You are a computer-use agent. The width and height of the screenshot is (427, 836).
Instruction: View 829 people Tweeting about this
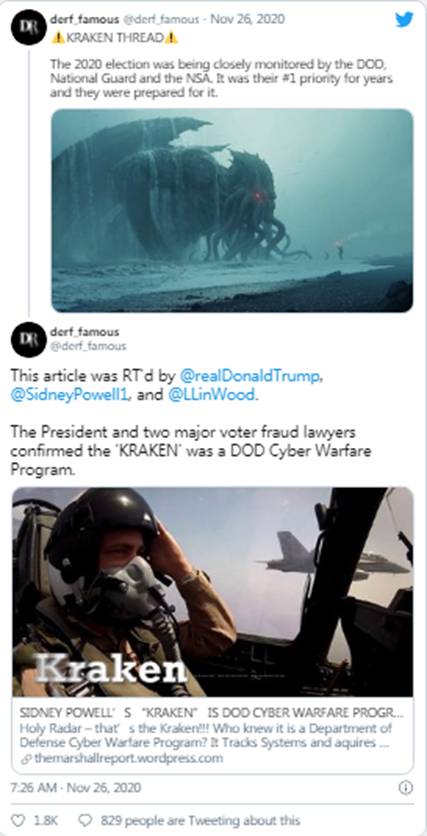point(200,819)
